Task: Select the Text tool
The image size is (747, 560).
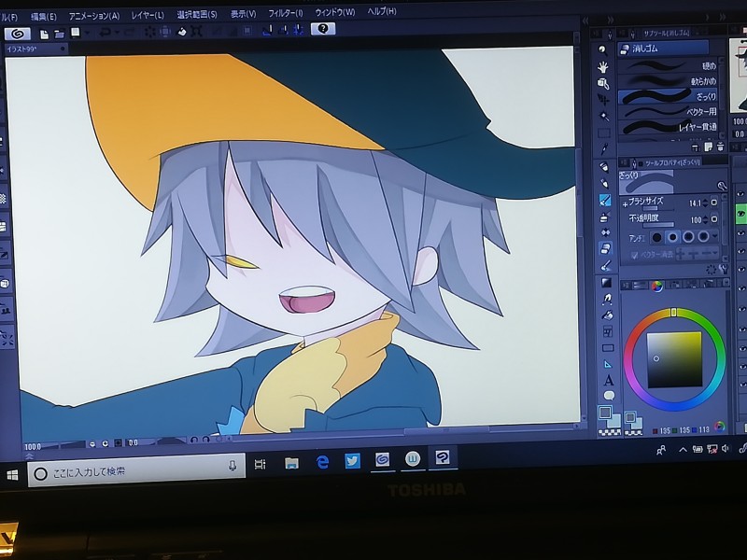Action: [609, 381]
